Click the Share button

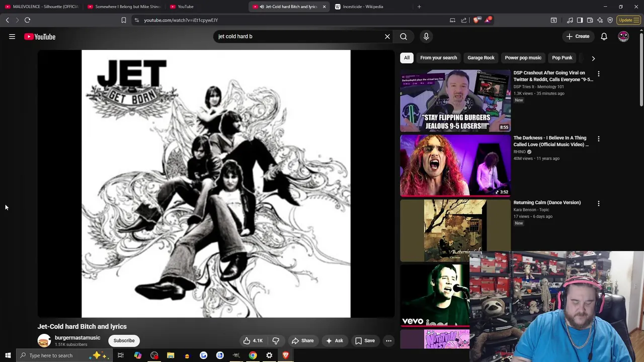pos(302,340)
